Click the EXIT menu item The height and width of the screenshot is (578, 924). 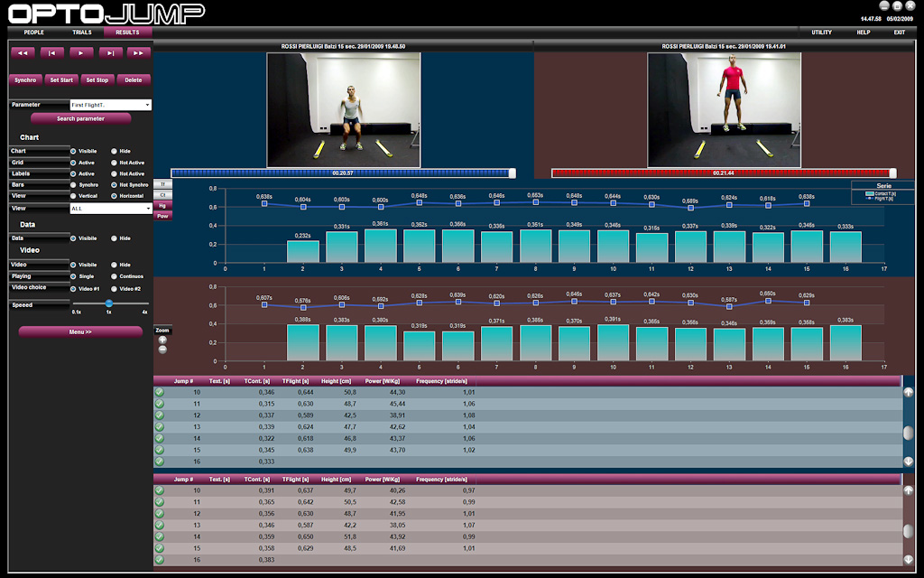(x=900, y=33)
